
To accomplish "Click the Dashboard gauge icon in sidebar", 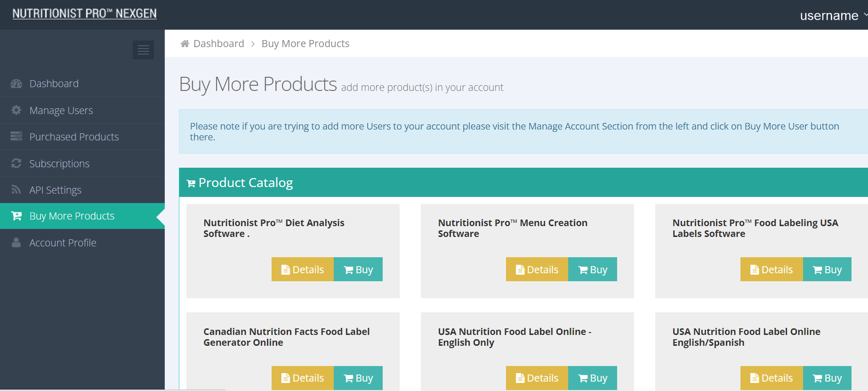I will click(x=16, y=83).
